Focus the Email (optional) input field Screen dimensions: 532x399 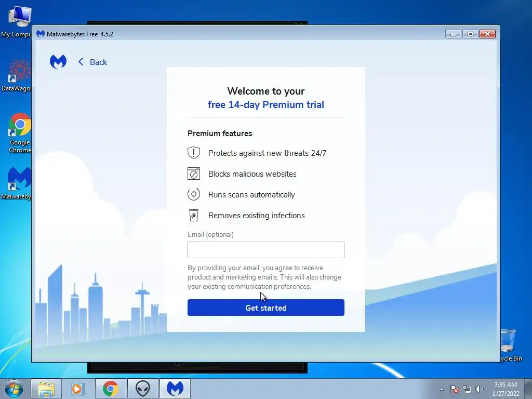[266, 250]
